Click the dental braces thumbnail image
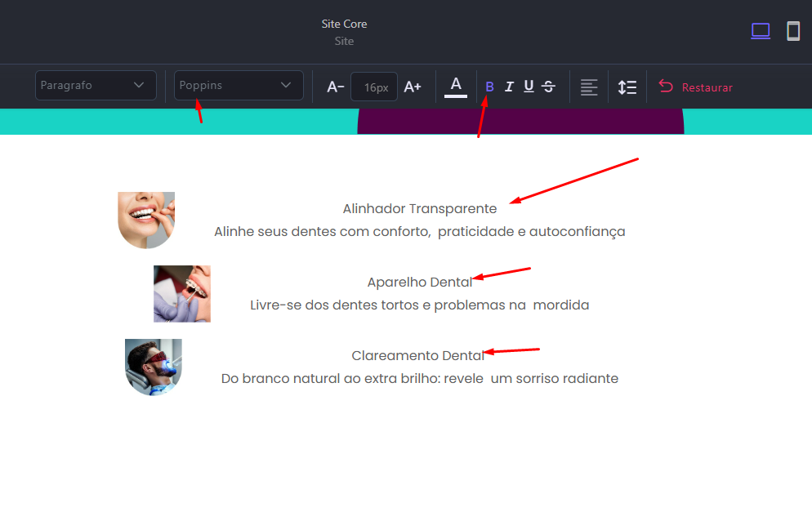This screenshot has width=812, height=512. [x=182, y=294]
